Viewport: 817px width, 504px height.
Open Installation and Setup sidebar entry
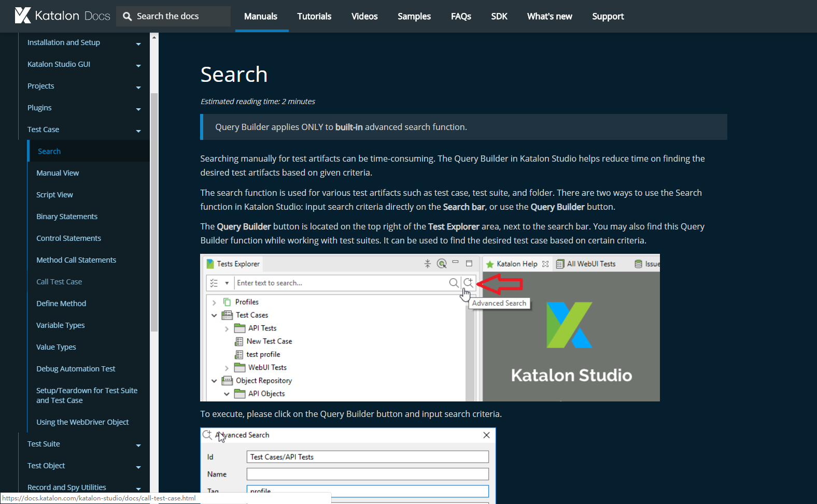pyautogui.click(x=64, y=42)
